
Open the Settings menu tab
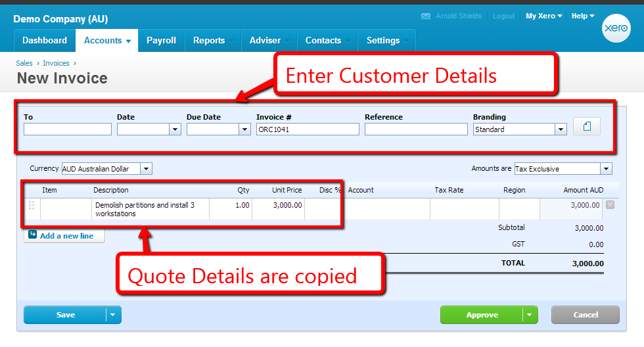click(x=387, y=40)
